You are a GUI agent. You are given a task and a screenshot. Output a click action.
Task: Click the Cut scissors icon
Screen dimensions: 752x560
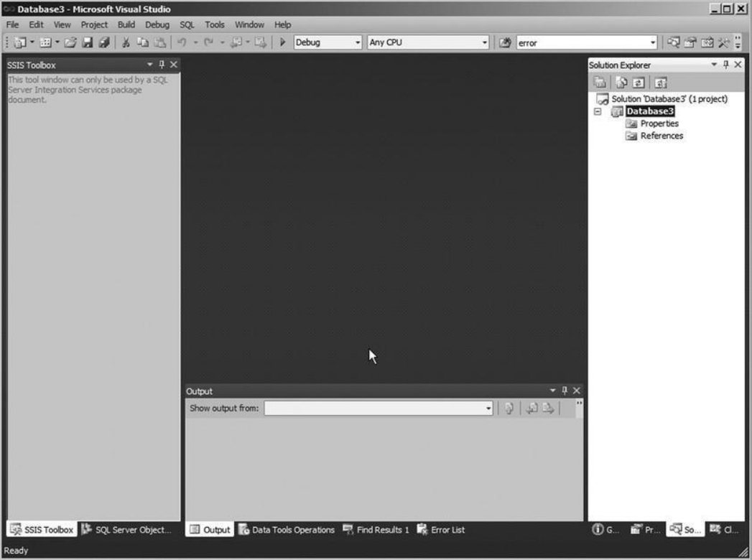pos(126,42)
